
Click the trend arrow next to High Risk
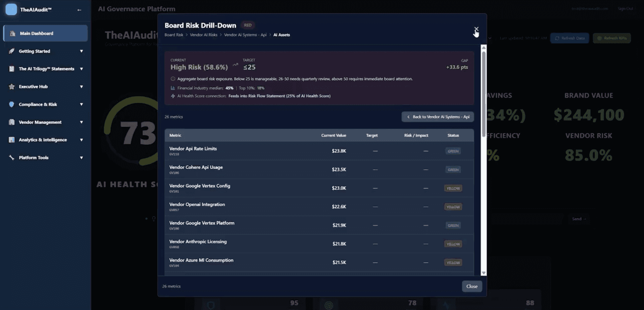tap(235, 65)
